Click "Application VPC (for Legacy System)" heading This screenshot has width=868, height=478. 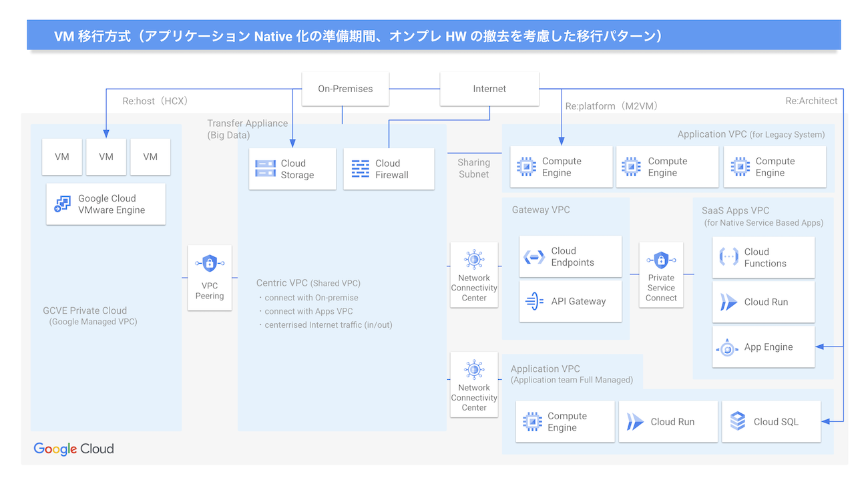[751, 134]
